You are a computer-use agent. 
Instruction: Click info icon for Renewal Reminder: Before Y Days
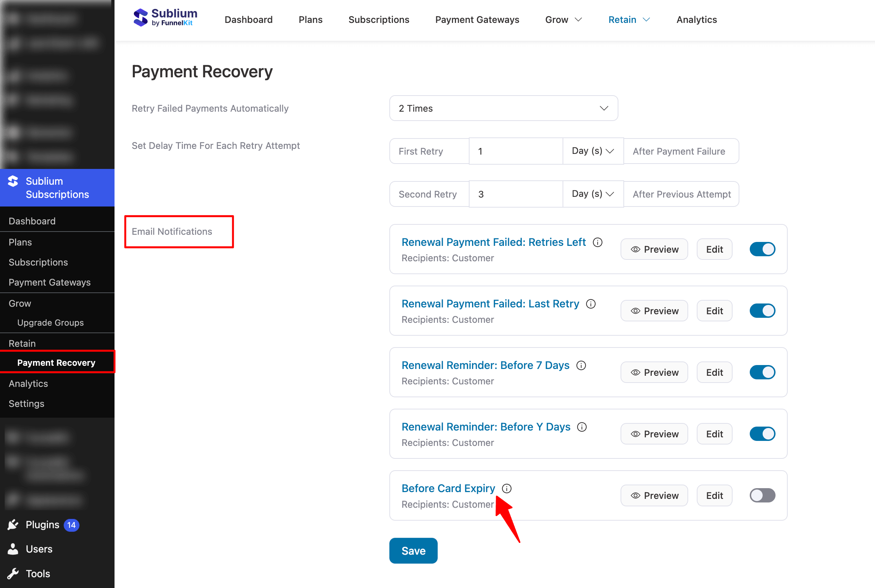click(582, 427)
